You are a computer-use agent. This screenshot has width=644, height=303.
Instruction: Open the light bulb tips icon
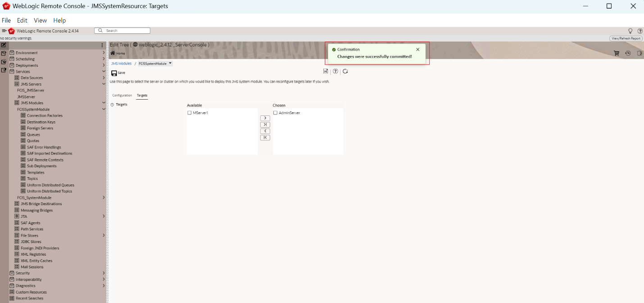(630, 31)
